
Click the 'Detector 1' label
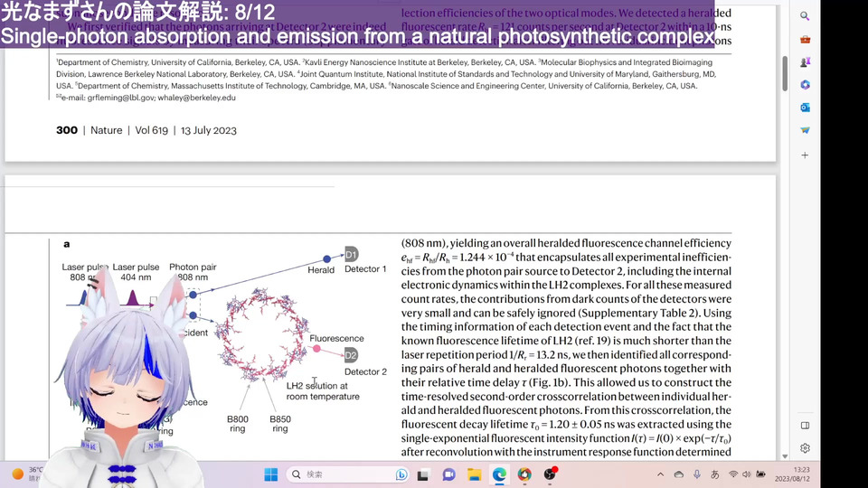click(x=365, y=269)
